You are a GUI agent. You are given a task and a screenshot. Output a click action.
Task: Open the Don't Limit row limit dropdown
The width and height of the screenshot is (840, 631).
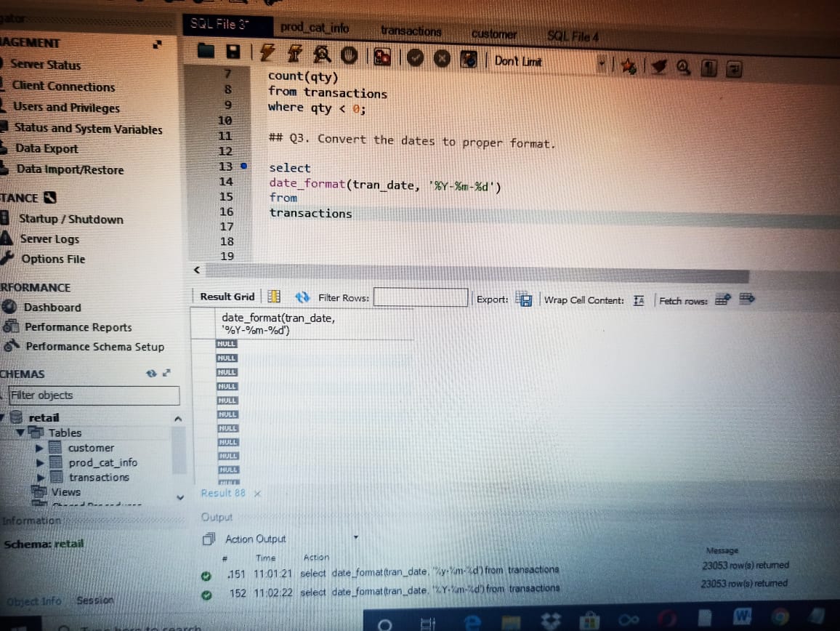602,64
